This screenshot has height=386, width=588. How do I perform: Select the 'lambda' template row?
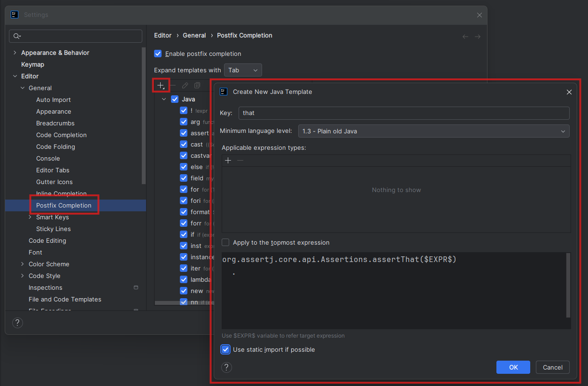pos(196,279)
